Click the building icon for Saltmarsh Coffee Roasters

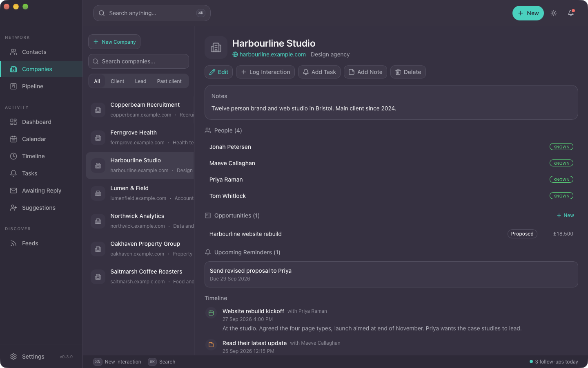[x=98, y=277]
